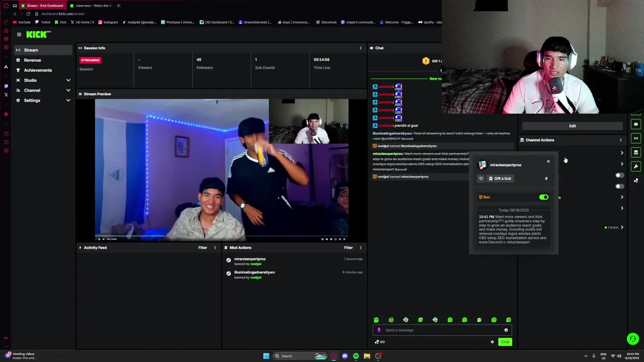Click illuminatingadversitywx in Mod Actions list

[255, 273]
